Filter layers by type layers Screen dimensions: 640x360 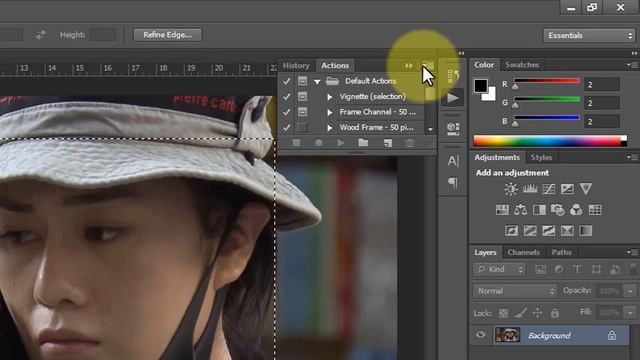[577, 269]
